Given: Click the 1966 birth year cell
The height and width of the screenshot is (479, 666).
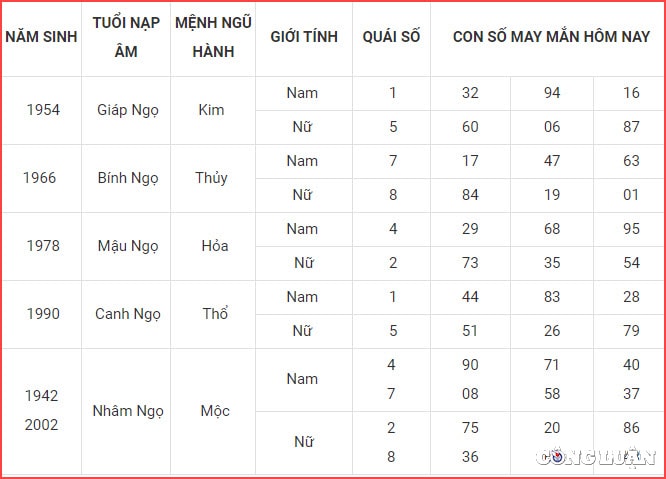Looking at the screenshot, I should coord(40,178).
